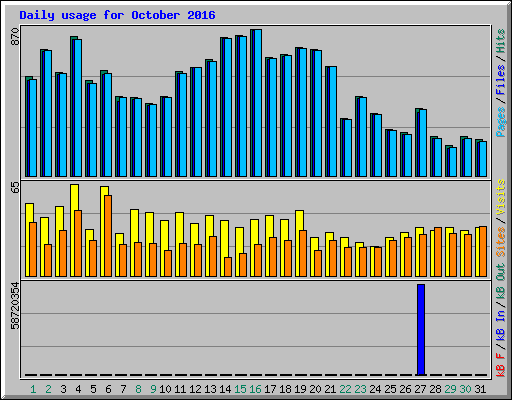The width and height of the screenshot is (512, 400).
Task: Click day label 23 on x-axis
Action: pos(360,389)
